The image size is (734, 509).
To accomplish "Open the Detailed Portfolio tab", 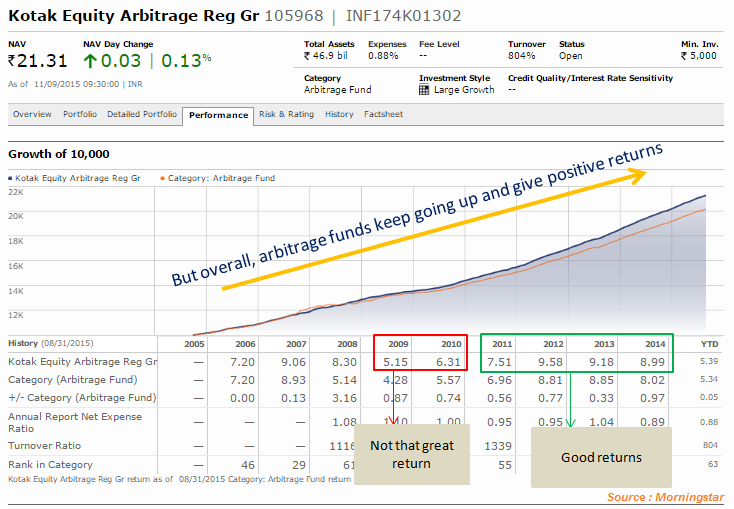I will point(142,115).
